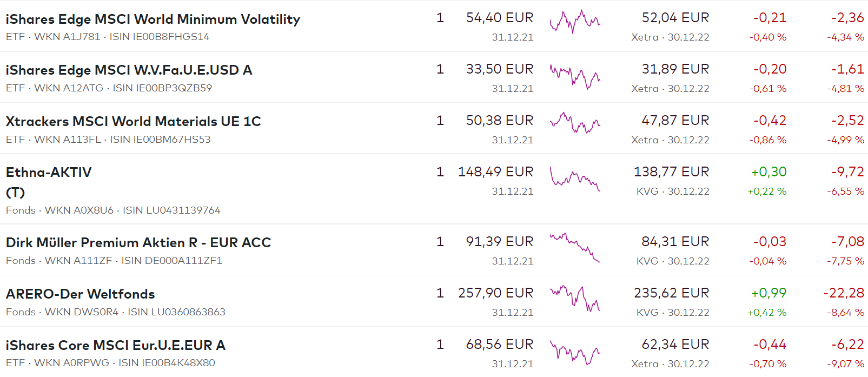The image size is (868, 377).
Task: Open the iShares Edge MSCI W.V.Fa.U.E.USD A entry
Action: tap(129, 70)
